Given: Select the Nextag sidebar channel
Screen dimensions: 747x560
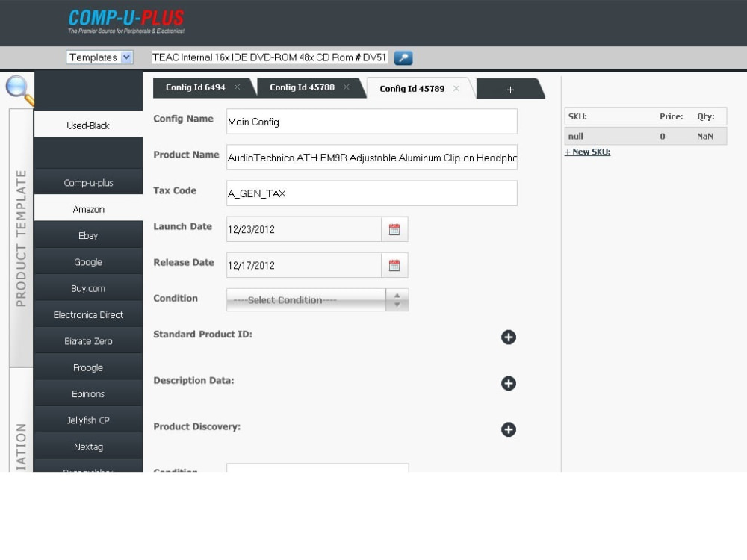Looking at the screenshot, I should coord(88,447).
